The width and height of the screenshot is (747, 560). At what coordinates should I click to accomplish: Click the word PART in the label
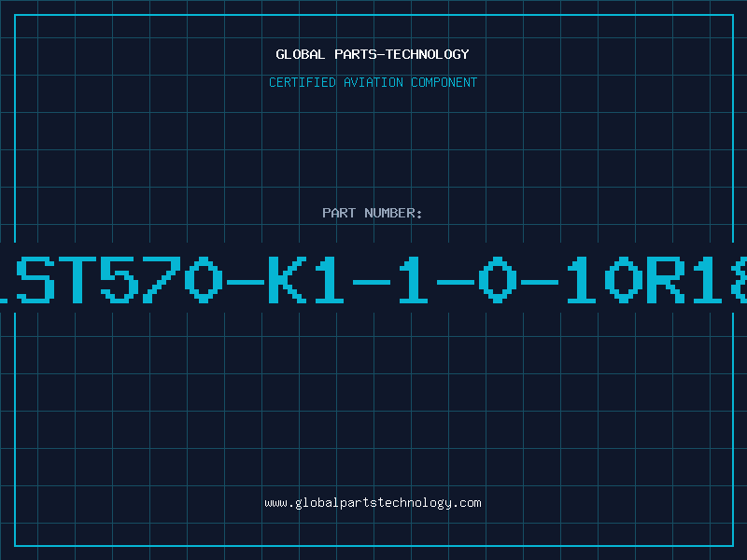[x=339, y=213]
